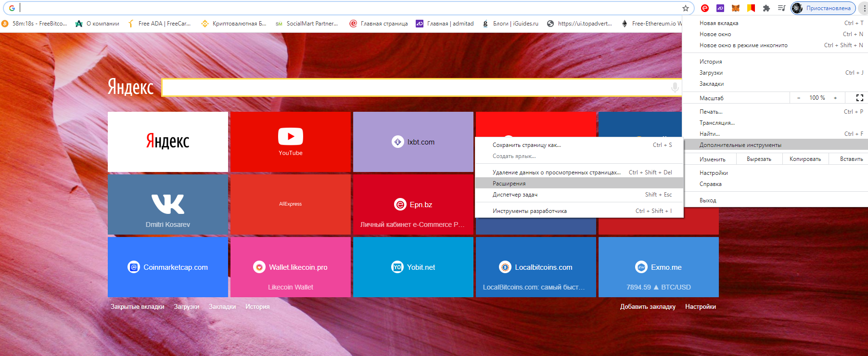Viewport: 868px width, 356px height.
Task: Expand 'Дополнительные инструменты' submenu
Action: click(775, 145)
